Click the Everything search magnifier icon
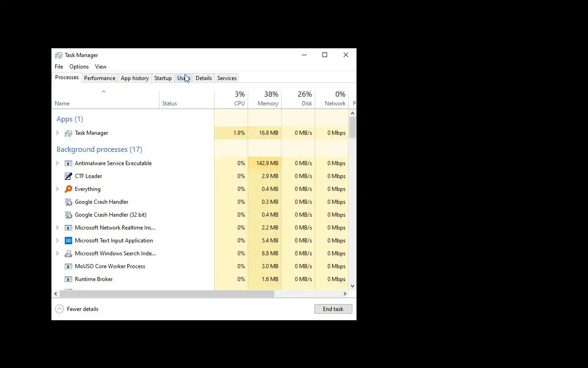 (68, 189)
